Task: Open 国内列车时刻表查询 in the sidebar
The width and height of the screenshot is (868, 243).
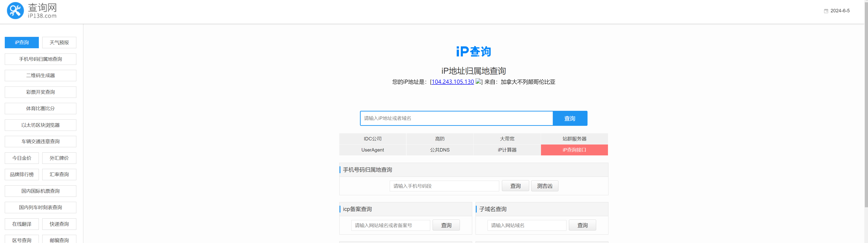Action: pyautogui.click(x=40, y=208)
